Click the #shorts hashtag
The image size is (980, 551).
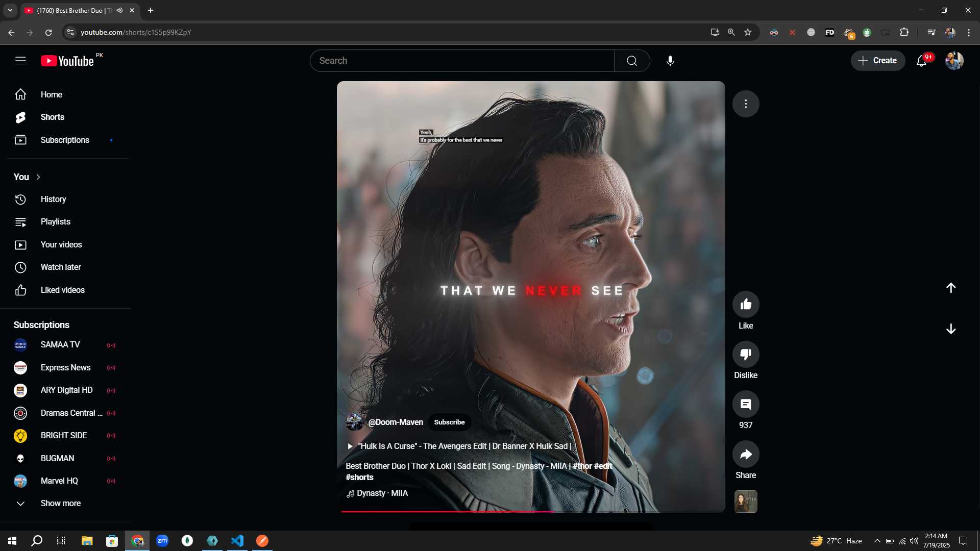[359, 478]
